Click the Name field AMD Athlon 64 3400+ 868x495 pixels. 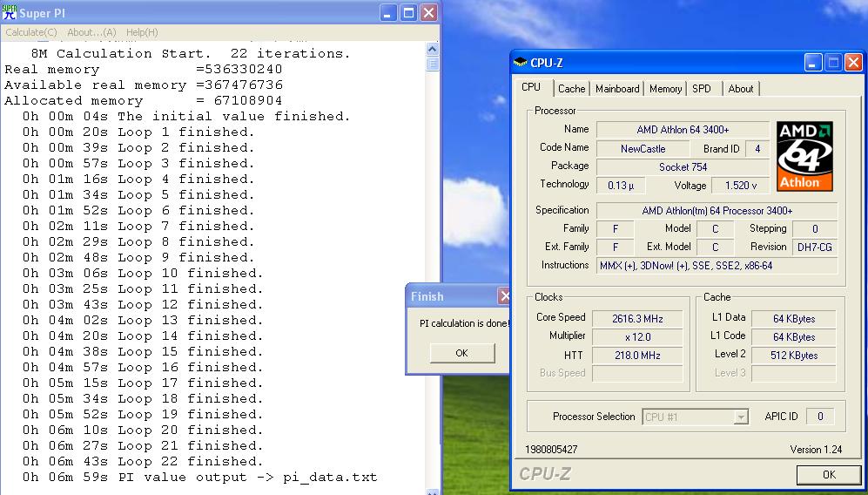[683, 130]
